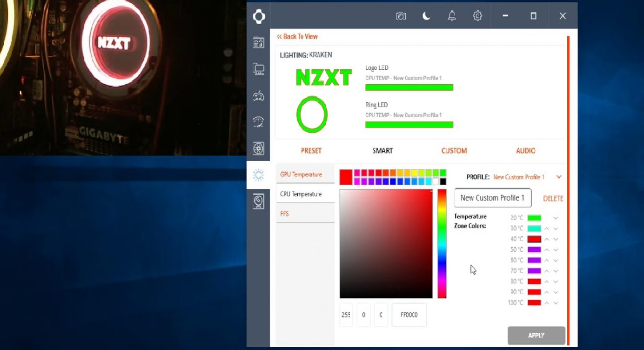The width and height of the screenshot is (644, 350).
Task: Click the up arrow for 70 °C zone
Action: point(547,271)
